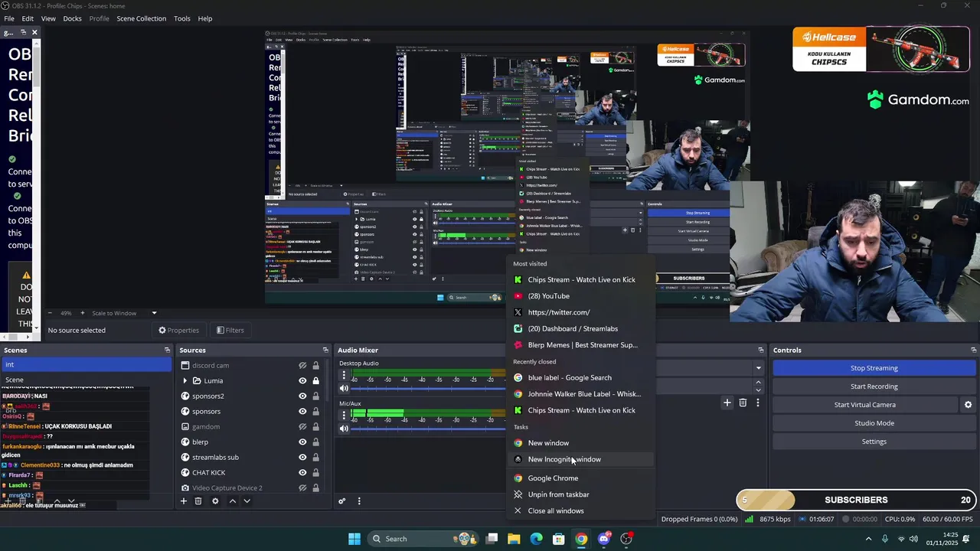Lock the sponsors2 source
This screenshot has height=551, width=980.
315,396
